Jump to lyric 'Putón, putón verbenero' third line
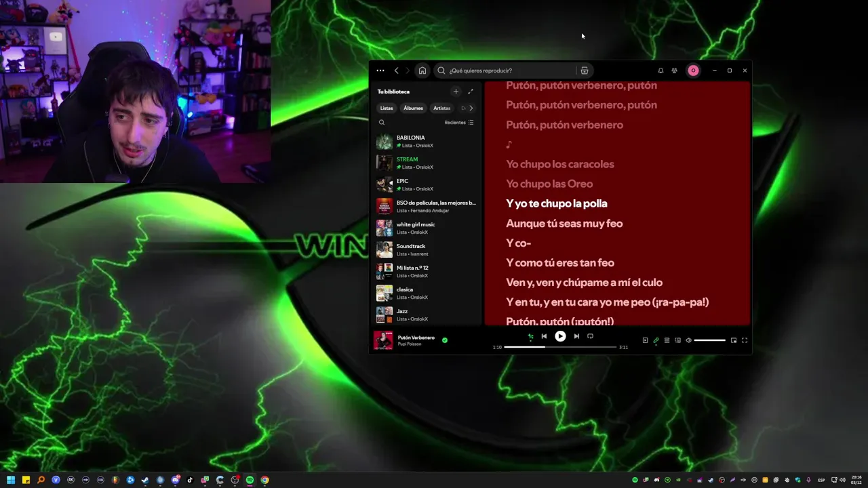This screenshot has width=868, height=488. pyautogui.click(x=564, y=125)
